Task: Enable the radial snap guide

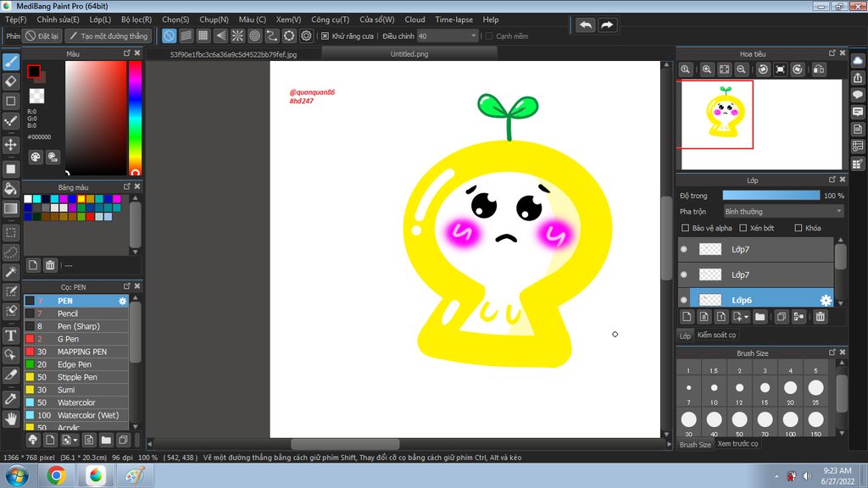Action: (x=237, y=36)
